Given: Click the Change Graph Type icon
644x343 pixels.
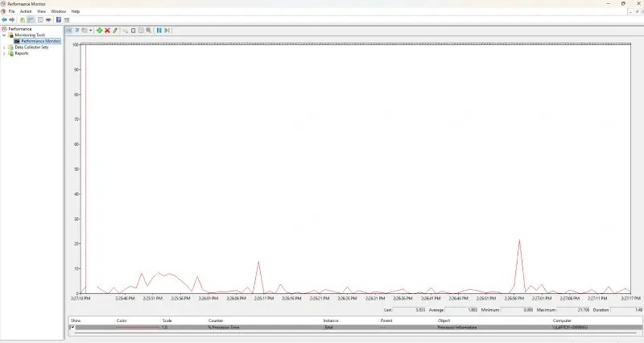Looking at the screenshot, I should pyautogui.click(x=85, y=31).
